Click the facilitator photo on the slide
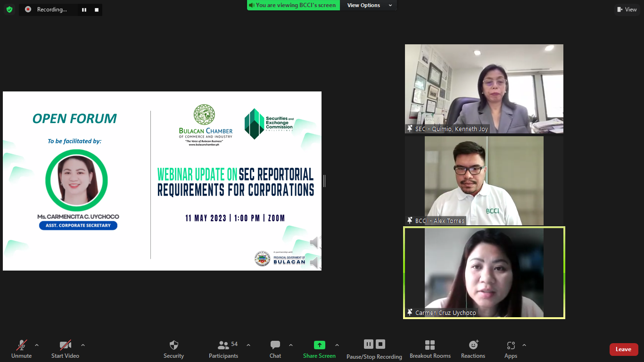 tap(76, 181)
